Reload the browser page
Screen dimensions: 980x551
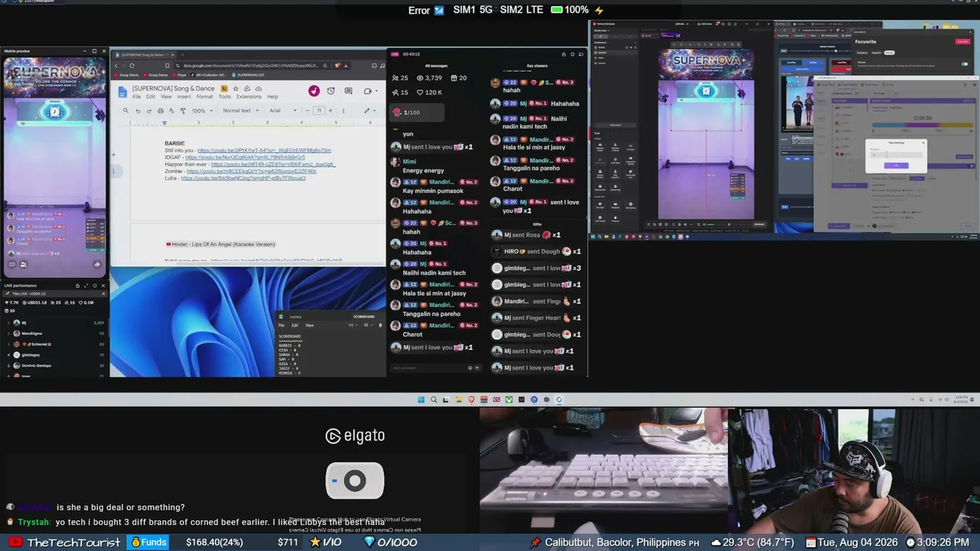pyautogui.click(x=132, y=66)
